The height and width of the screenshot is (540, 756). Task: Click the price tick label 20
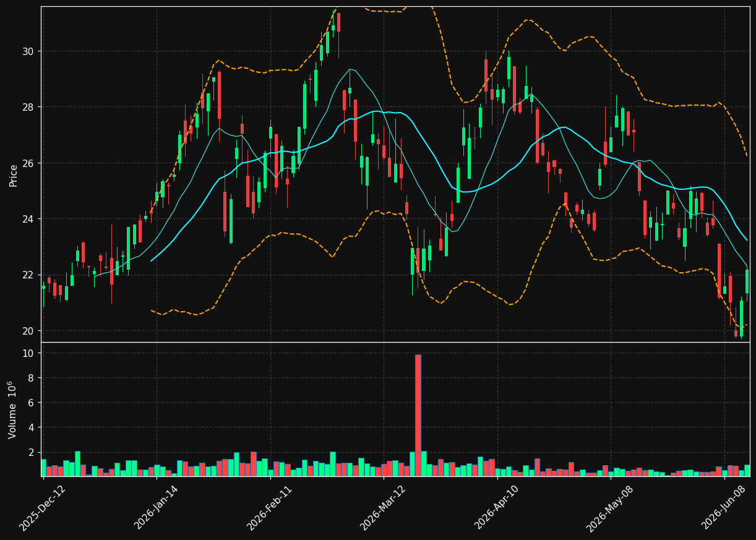click(x=29, y=331)
